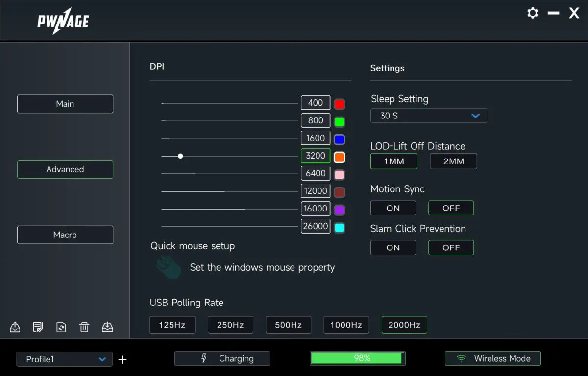The height and width of the screenshot is (376, 588).
Task: Click the 26000 DPI slider track
Action: point(230,227)
